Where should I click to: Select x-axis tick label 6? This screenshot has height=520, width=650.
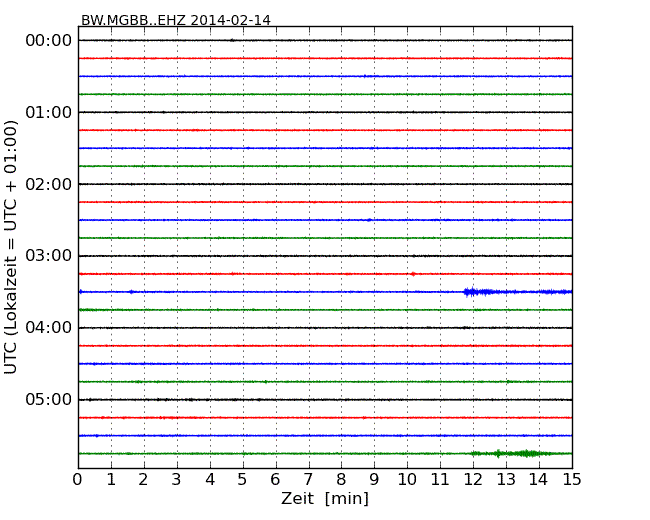275,480
